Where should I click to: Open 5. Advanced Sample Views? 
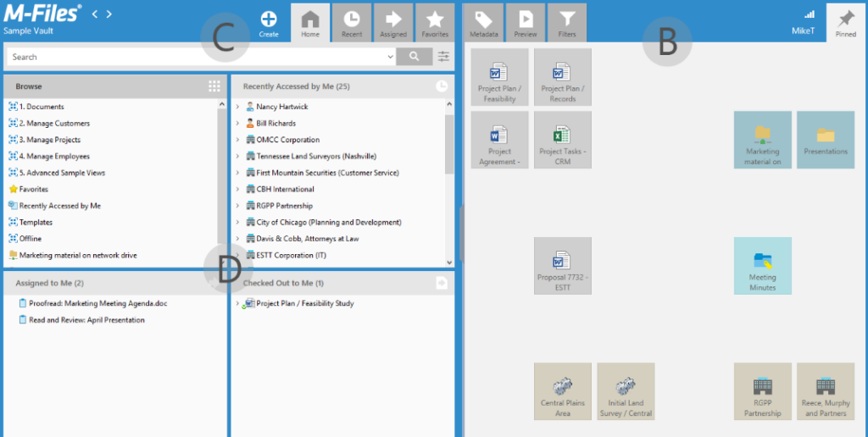click(x=57, y=173)
